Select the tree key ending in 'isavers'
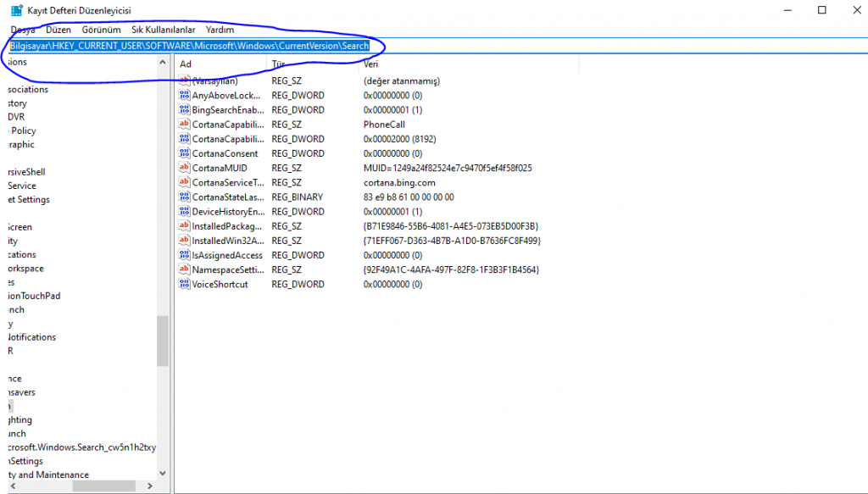The height and width of the screenshot is (494, 868). tap(21, 392)
